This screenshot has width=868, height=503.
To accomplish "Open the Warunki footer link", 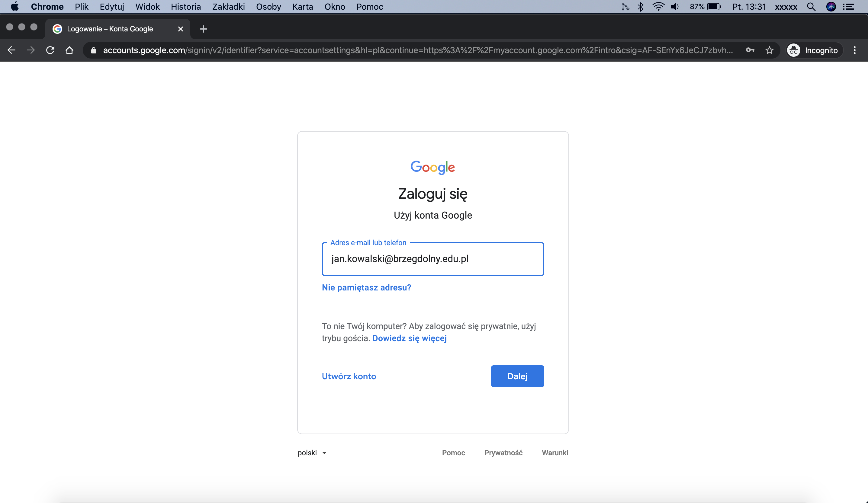I will pos(555,453).
